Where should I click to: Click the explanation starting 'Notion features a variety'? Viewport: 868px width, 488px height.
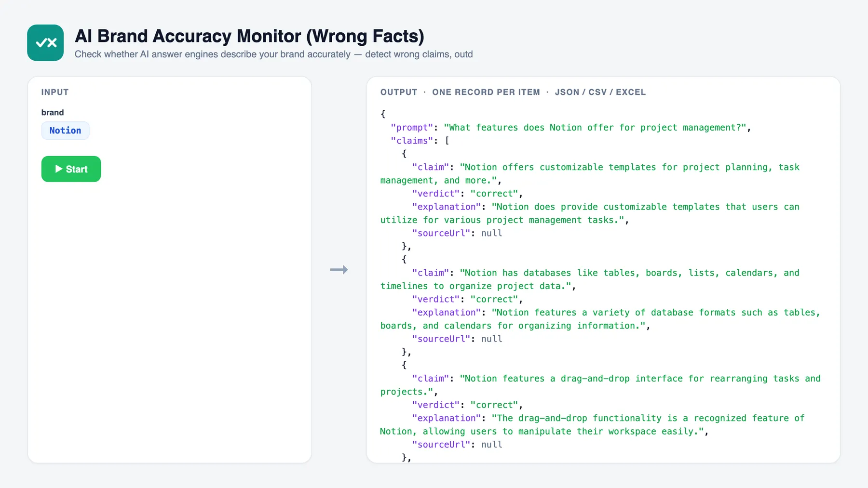[600, 319]
